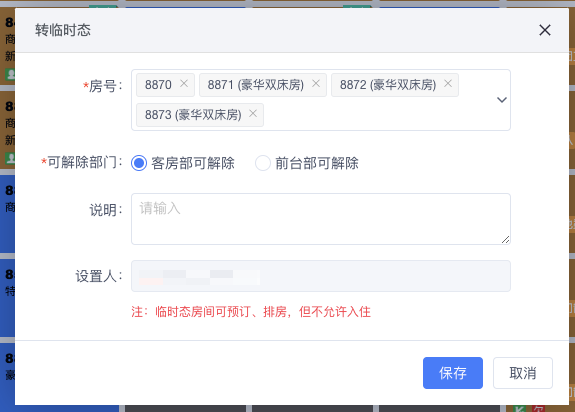This screenshot has height=412, width=575.
Task: Click the disabled 设置人 field
Action: click(x=321, y=276)
